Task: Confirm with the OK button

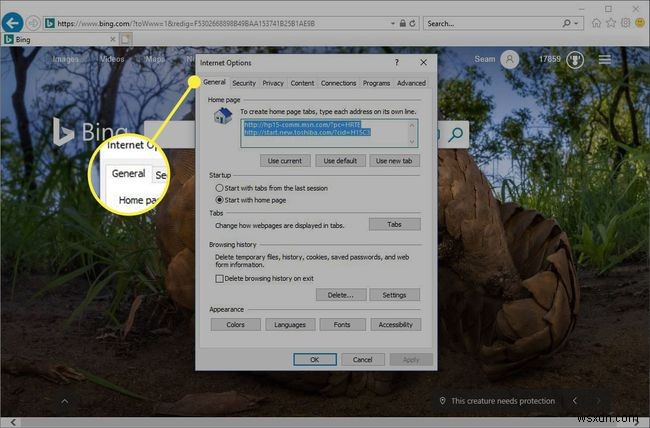Action: click(315, 360)
